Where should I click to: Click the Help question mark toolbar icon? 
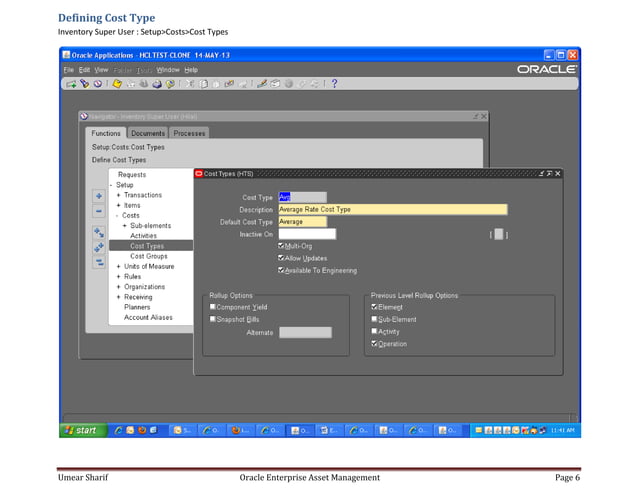[x=333, y=84]
